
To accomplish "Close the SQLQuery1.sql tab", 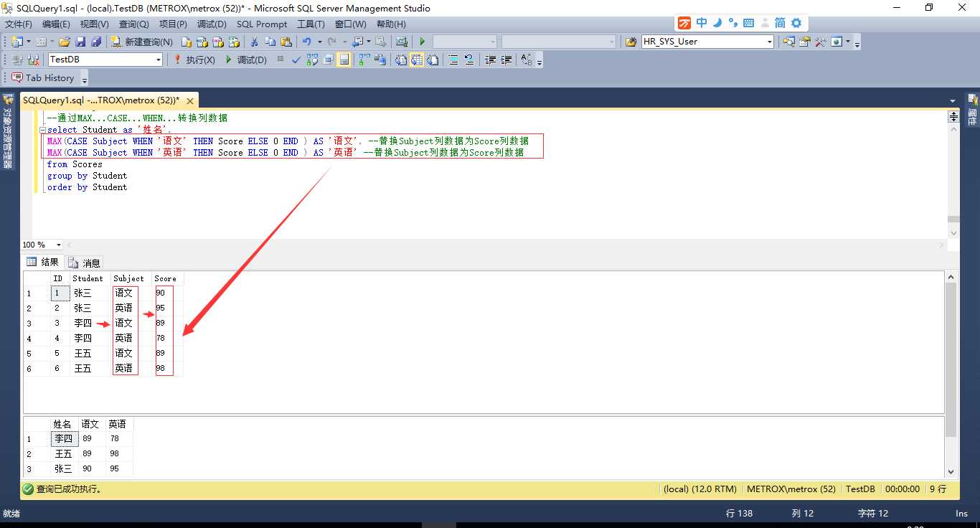I will [190, 101].
